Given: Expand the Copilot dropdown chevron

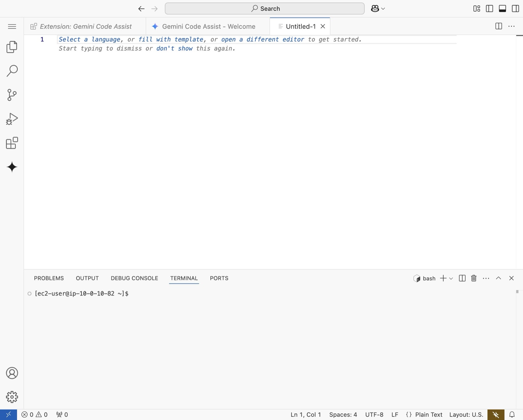Looking at the screenshot, I should click(383, 9).
